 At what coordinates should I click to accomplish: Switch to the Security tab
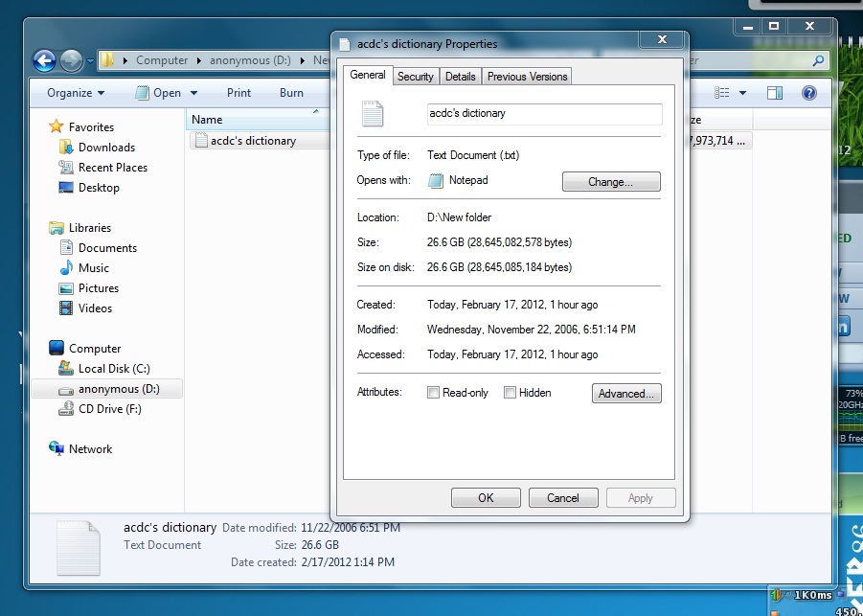pos(415,76)
